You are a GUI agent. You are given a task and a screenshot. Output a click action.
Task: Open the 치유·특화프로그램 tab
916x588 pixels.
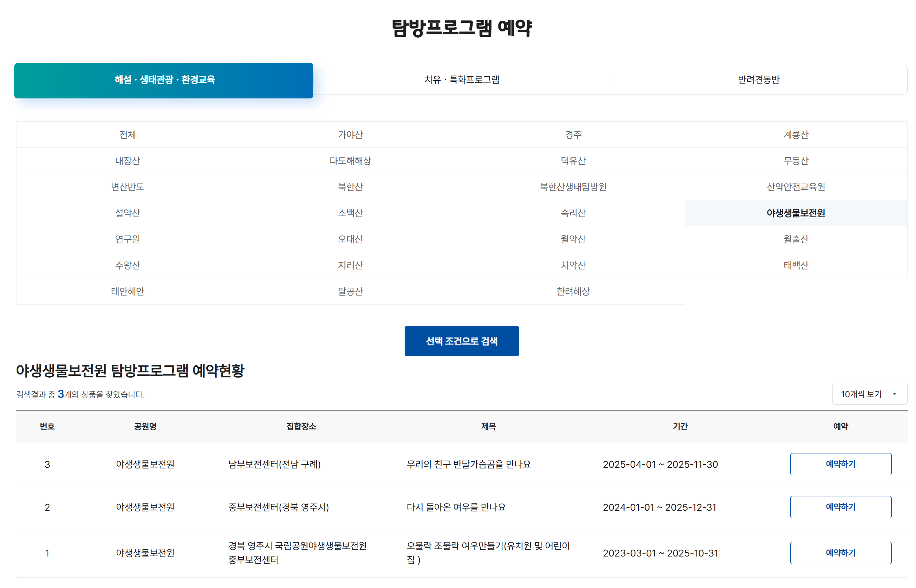pos(462,79)
